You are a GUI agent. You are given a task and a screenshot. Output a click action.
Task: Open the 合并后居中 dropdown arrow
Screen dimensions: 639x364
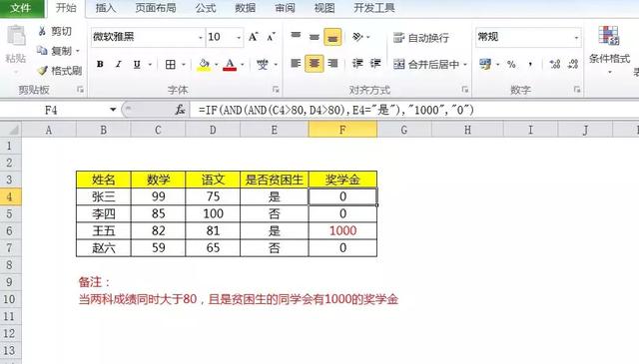[x=465, y=65]
